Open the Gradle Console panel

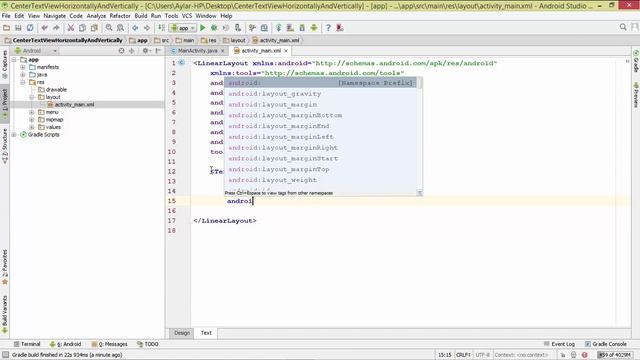[606, 344]
